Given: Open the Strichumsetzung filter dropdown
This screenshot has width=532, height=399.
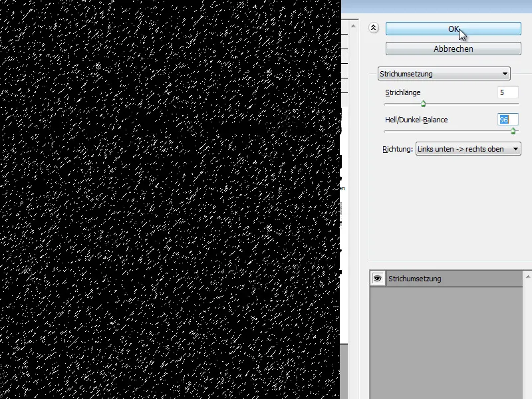Looking at the screenshot, I should [444, 74].
